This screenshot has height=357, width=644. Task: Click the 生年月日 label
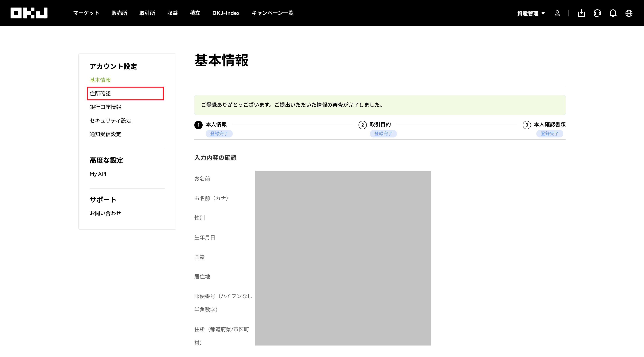point(205,237)
